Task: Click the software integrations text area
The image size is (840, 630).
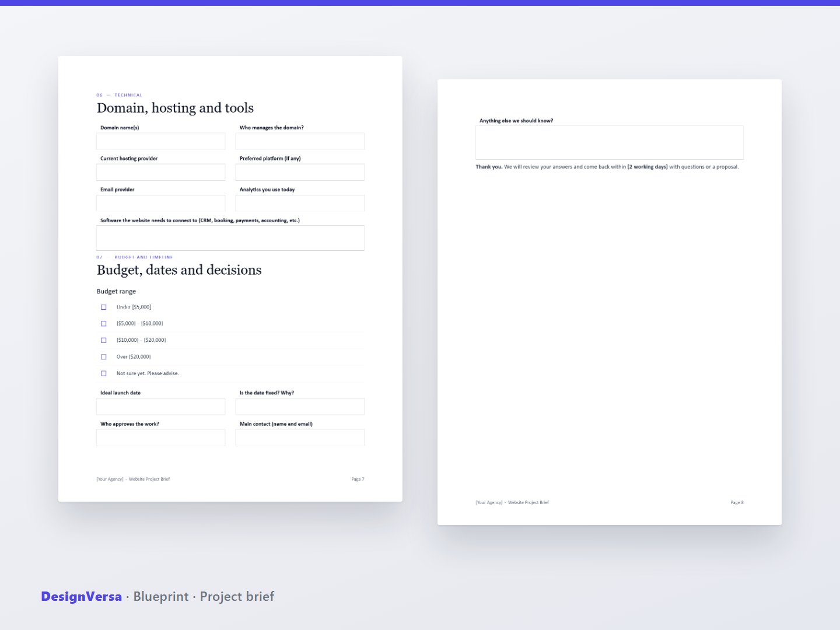Action: (230, 238)
